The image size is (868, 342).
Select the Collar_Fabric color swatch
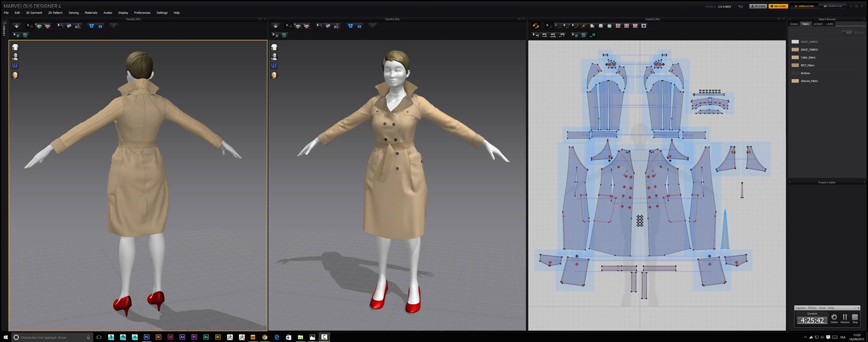coord(795,58)
